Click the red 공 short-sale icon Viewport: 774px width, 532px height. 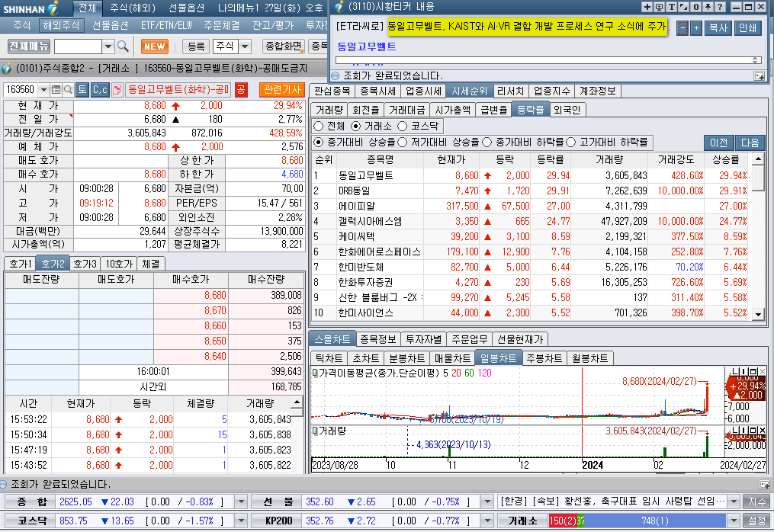[240, 90]
